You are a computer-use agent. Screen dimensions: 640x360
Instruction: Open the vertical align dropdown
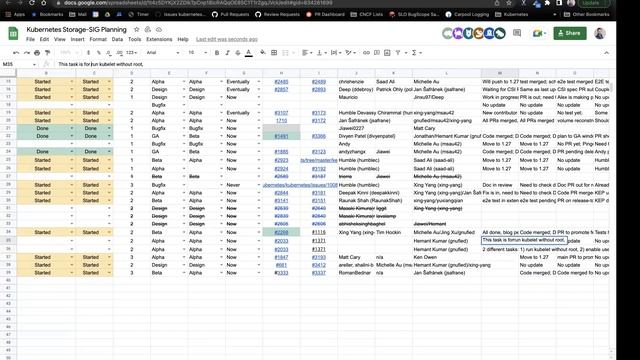322,53
